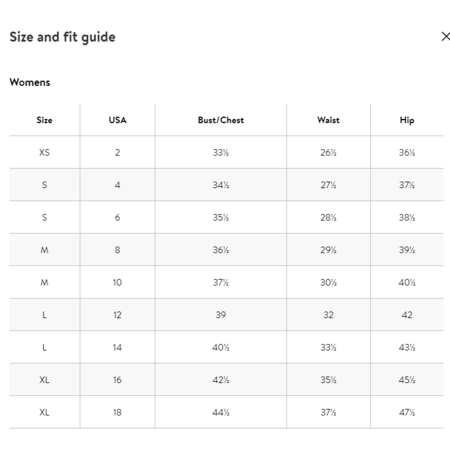Select USA size 8 cell
450x450 pixels.
[117, 250]
